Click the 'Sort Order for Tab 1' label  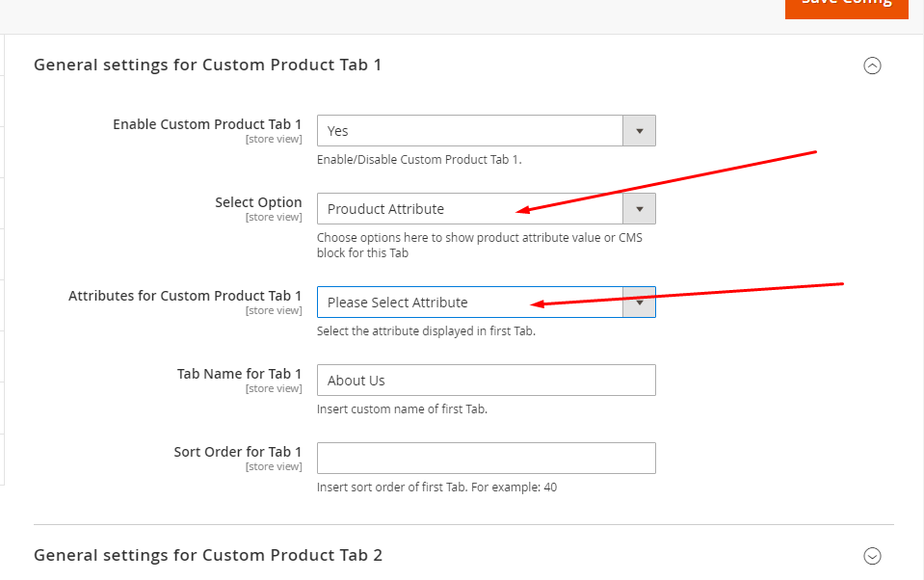click(x=238, y=452)
